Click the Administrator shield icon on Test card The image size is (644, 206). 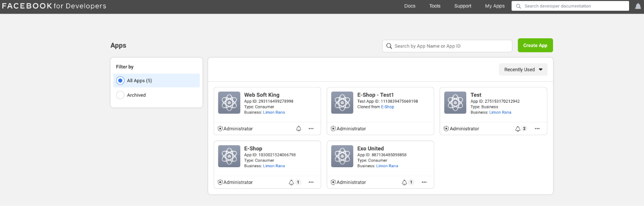[446, 128]
